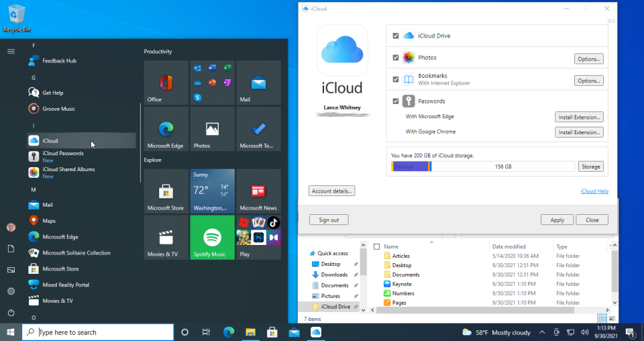The height and width of the screenshot is (341, 644).
Task: Open iCloud Passwords in Start menu
Action: coord(81,156)
